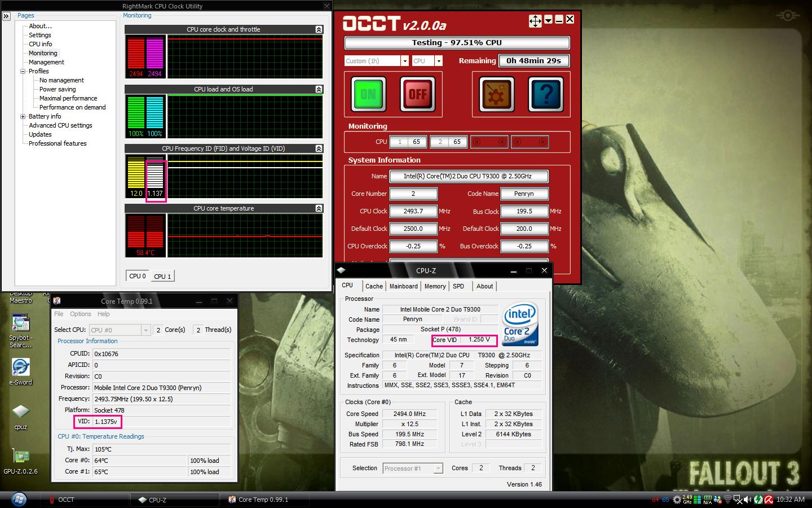Click the Avira red umbrella tray icon
812x508 pixels.
tap(769, 500)
